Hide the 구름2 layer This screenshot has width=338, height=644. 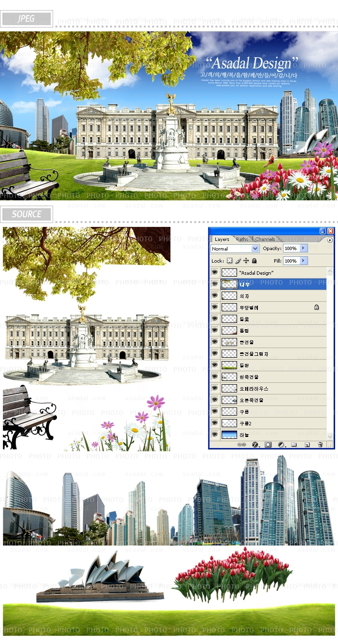click(x=215, y=423)
